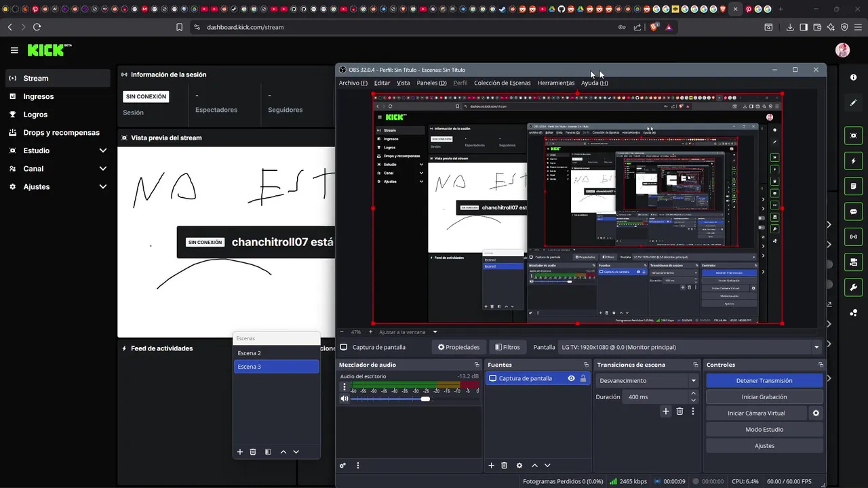Toggle the lock on the Captura de pantalla source
Image resolution: width=868 pixels, height=488 pixels.
coord(583,379)
